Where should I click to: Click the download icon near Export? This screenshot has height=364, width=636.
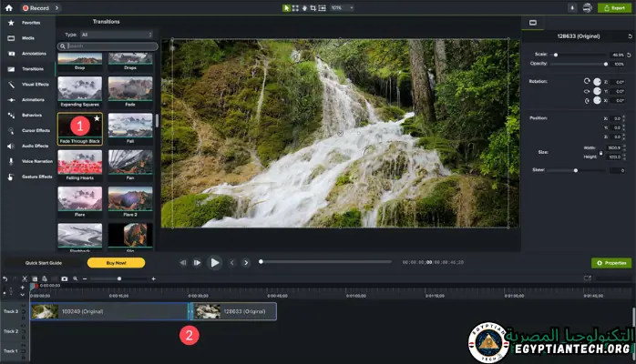[572, 7]
